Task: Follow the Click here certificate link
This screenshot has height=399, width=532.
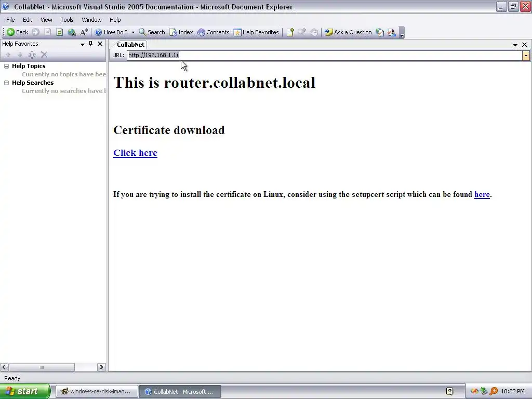Action: [136, 153]
